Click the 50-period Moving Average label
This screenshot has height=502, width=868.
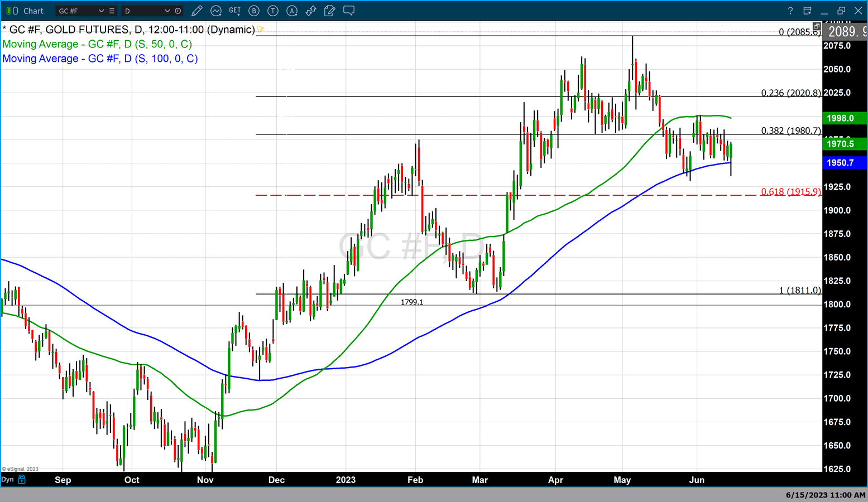(97, 44)
